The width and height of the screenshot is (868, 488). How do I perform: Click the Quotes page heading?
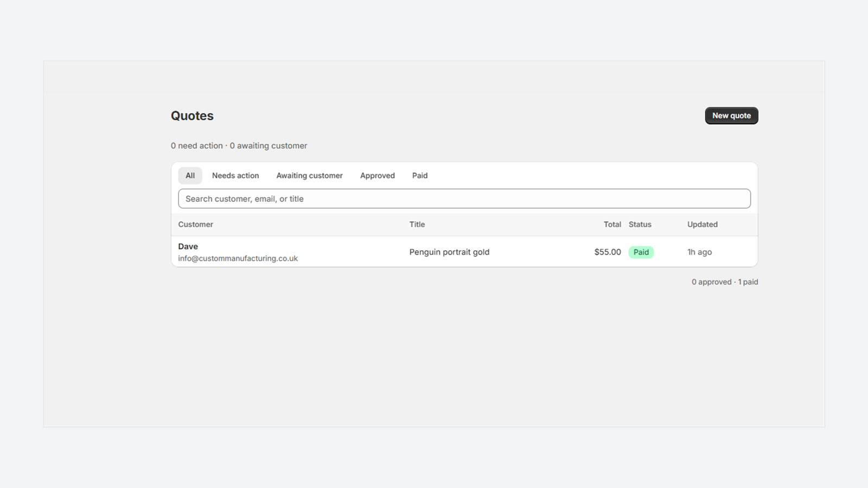(192, 115)
